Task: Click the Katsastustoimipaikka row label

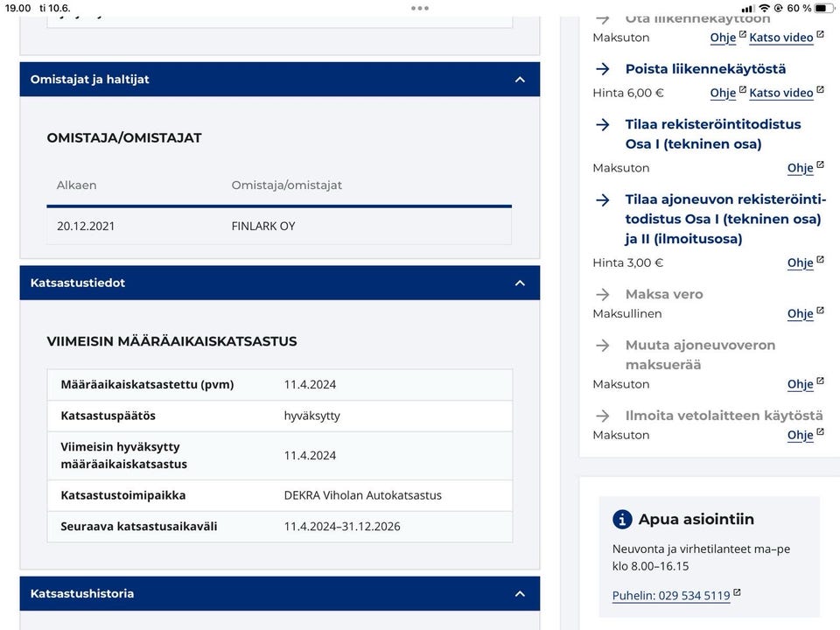Action: pos(123,495)
